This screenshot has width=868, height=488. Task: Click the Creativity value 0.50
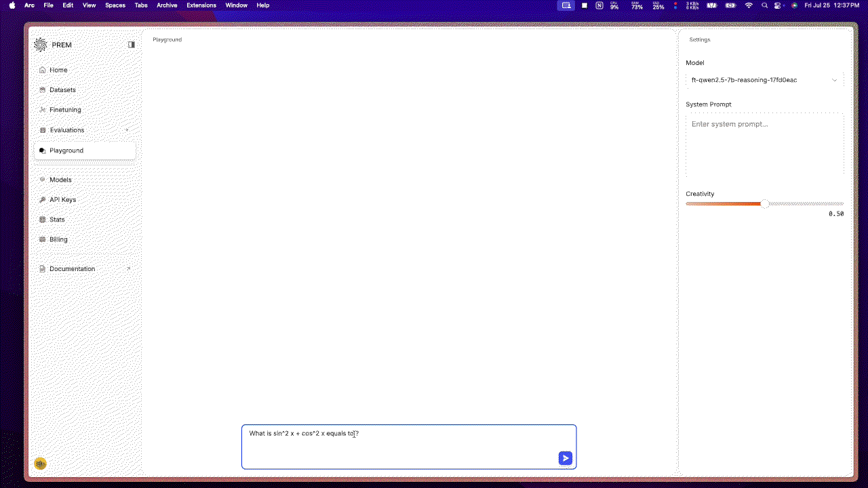tap(836, 213)
